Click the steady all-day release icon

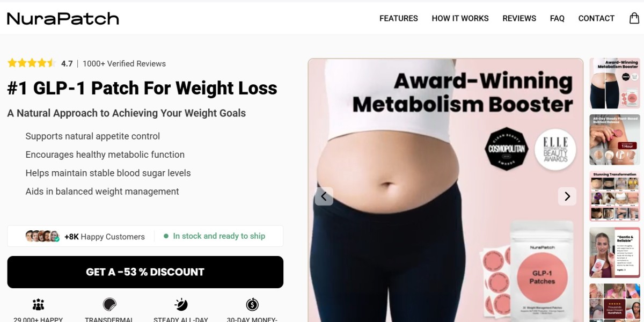(181, 305)
